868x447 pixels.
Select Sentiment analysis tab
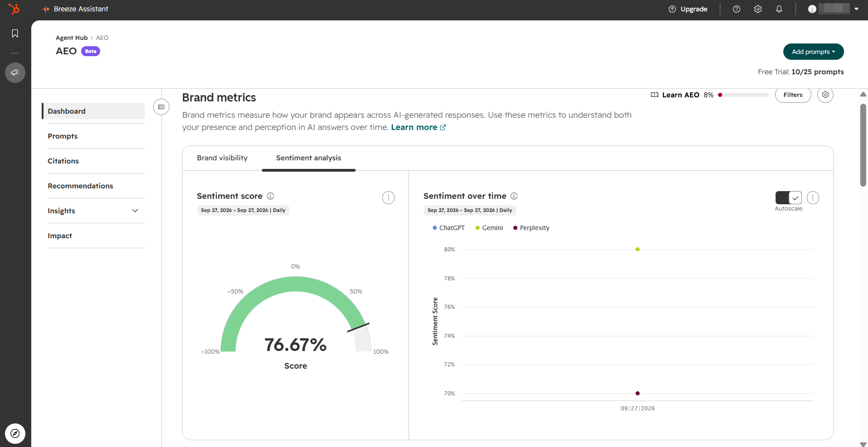tap(309, 158)
